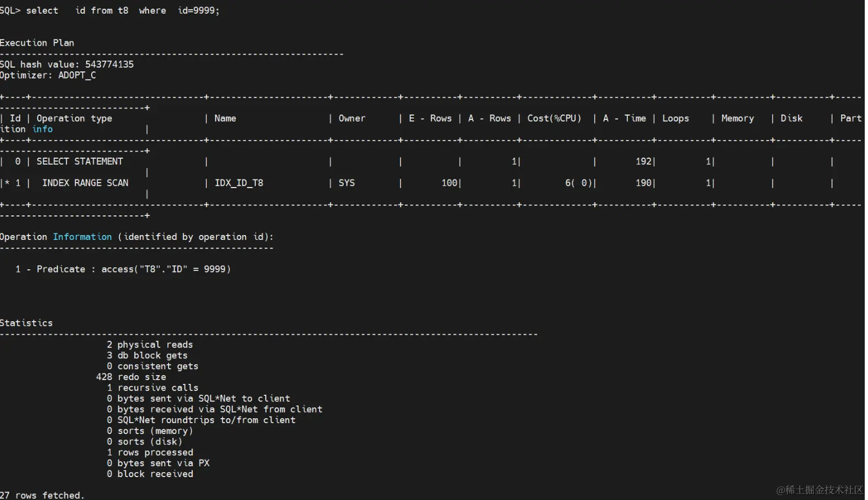868x500 pixels.
Task: Click the INDEX RANGE SCAN operation
Action: pyautogui.click(x=85, y=183)
